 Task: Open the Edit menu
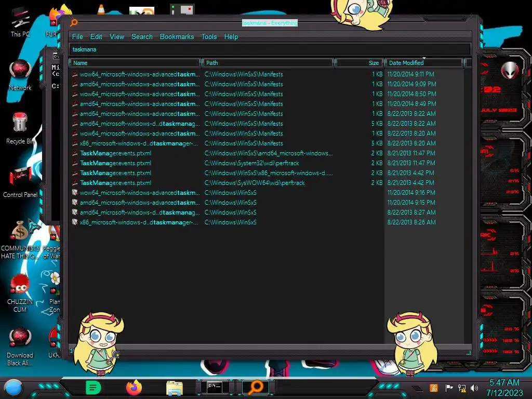click(x=96, y=37)
